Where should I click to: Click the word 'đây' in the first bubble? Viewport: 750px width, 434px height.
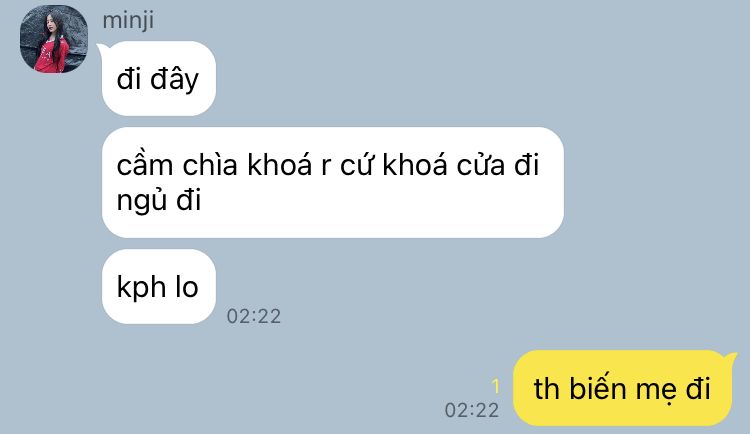[175, 81]
